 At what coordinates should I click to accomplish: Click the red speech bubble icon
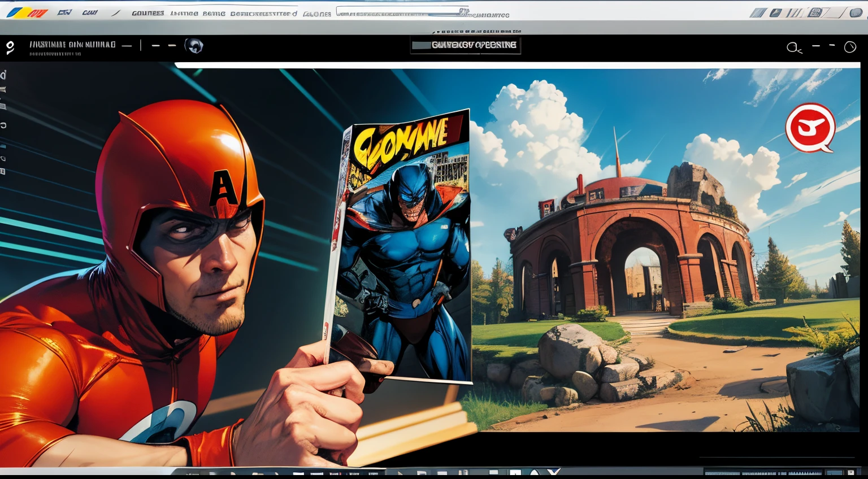point(810,128)
